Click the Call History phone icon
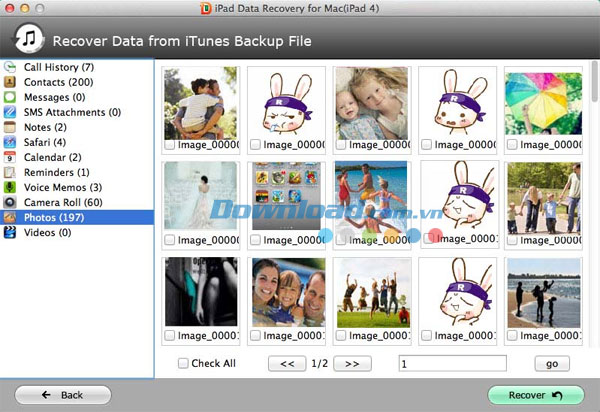The width and height of the screenshot is (600, 412). tap(10, 67)
